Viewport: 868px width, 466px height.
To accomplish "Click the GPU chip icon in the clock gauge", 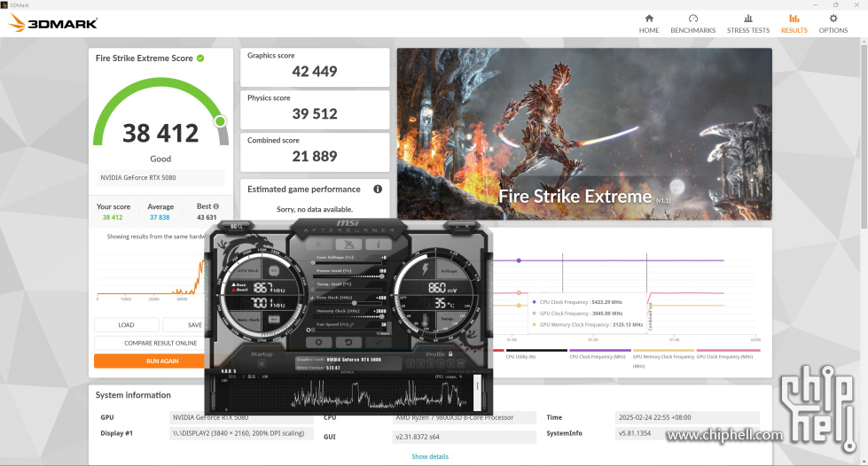I will 274,270.
